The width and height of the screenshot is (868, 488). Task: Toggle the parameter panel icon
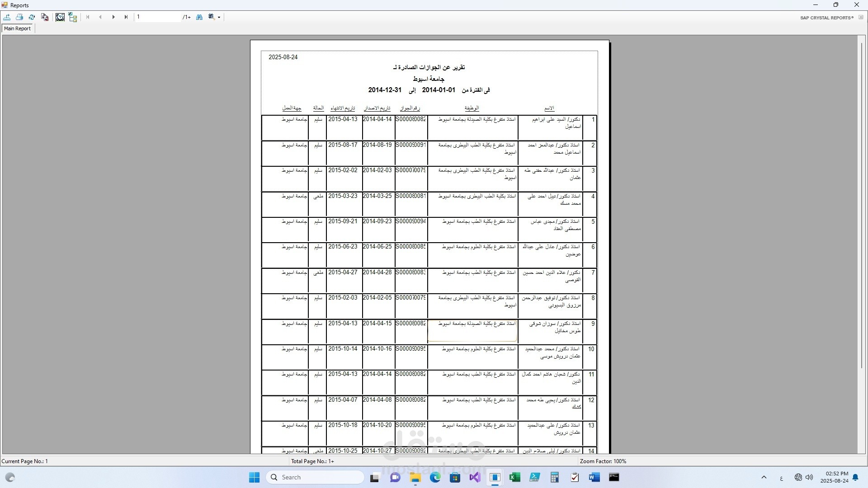click(60, 17)
